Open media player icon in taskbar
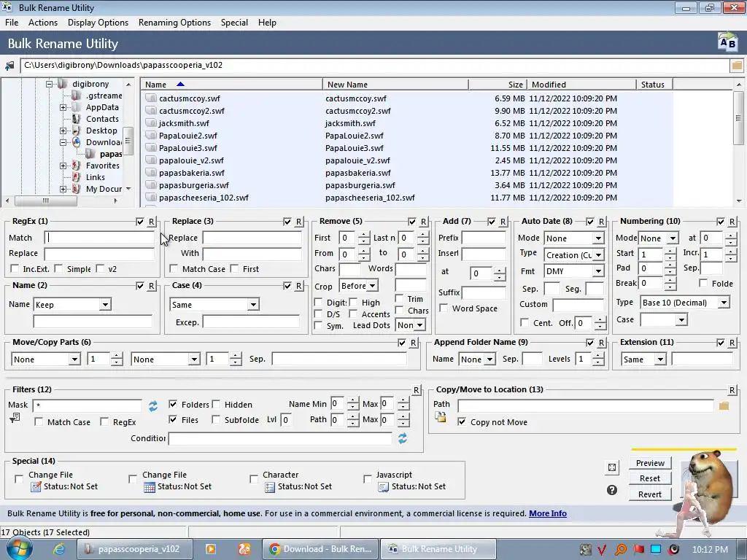Image resolution: width=747 pixels, height=560 pixels. coord(211,549)
